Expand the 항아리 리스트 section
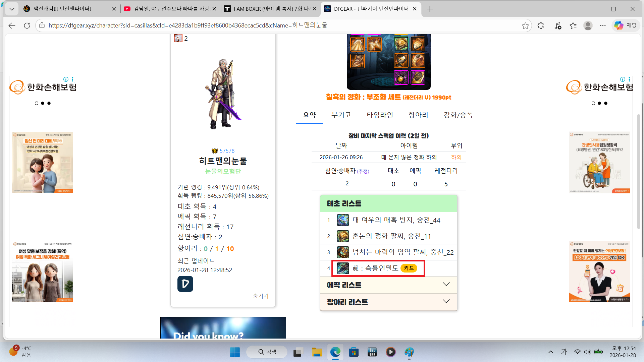Image resolution: width=644 pixels, height=362 pixels. click(x=388, y=302)
